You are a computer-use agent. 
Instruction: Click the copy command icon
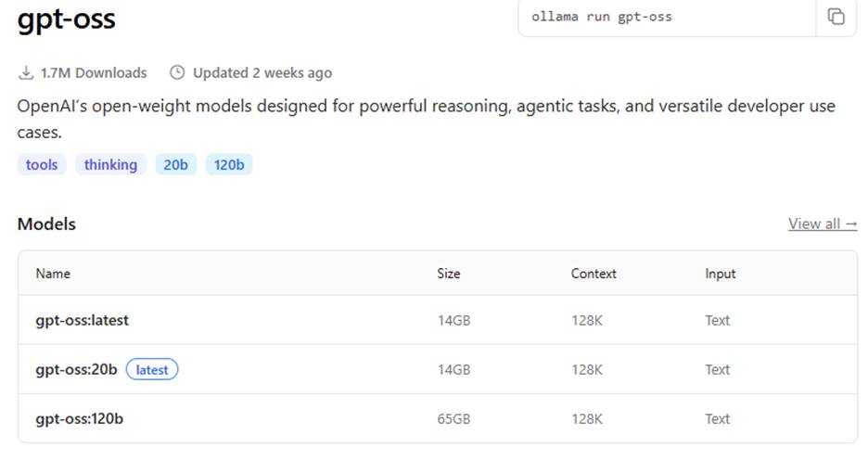pyautogui.click(x=836, y=17)
